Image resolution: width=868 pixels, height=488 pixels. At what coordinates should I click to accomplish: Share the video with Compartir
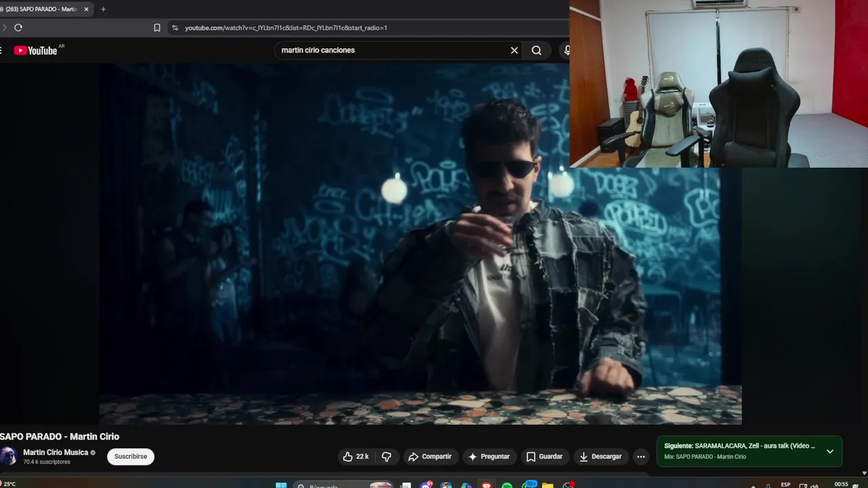[x=429, y=457]
